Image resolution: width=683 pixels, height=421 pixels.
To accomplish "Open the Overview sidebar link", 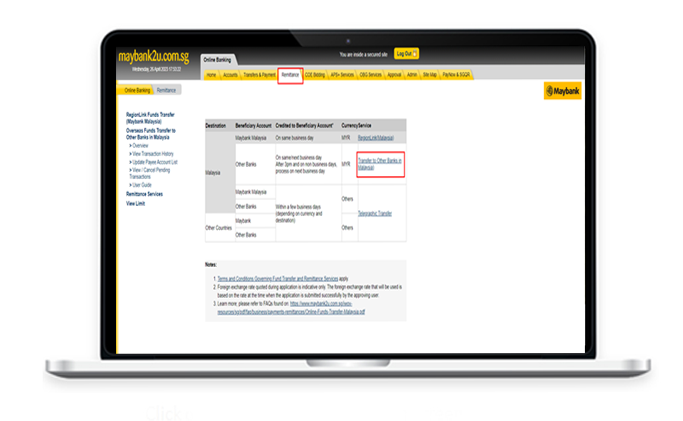I will point(139,145).
